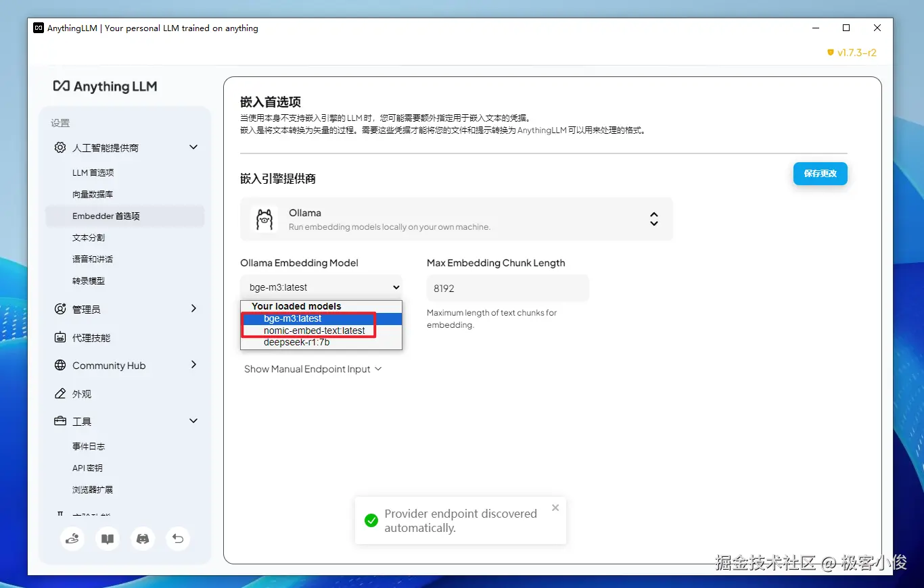Expand the 管理员 section chevron
Screen dimensions: 924x588
[x=193, y=309]
